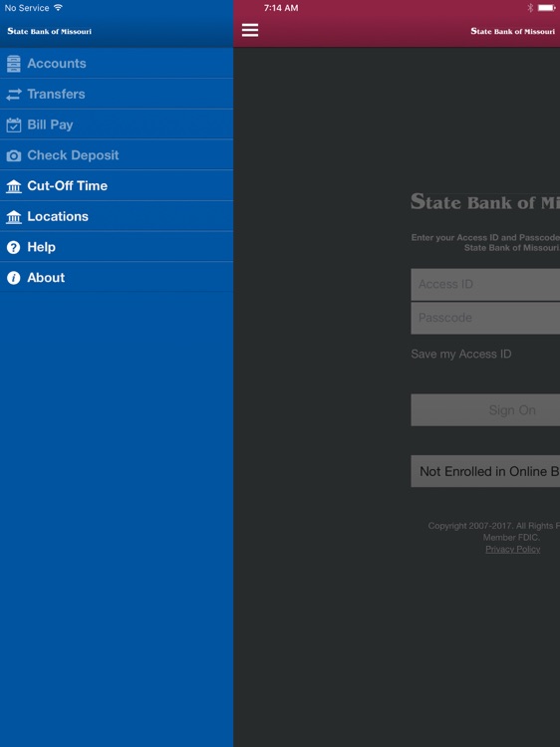Open Locations from the menu
The height and width of the screenshot is (747, 560).
(x=117, y=216)
